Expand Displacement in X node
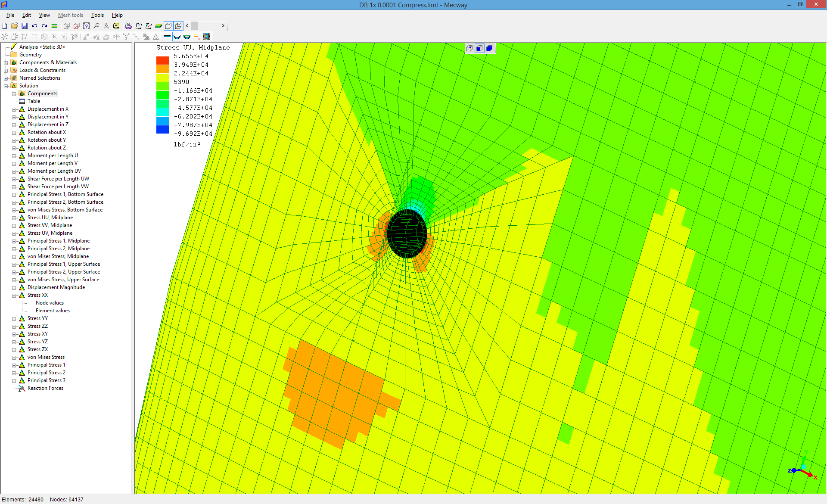This screenshot has width=827, height=504. tap(14, 109)
